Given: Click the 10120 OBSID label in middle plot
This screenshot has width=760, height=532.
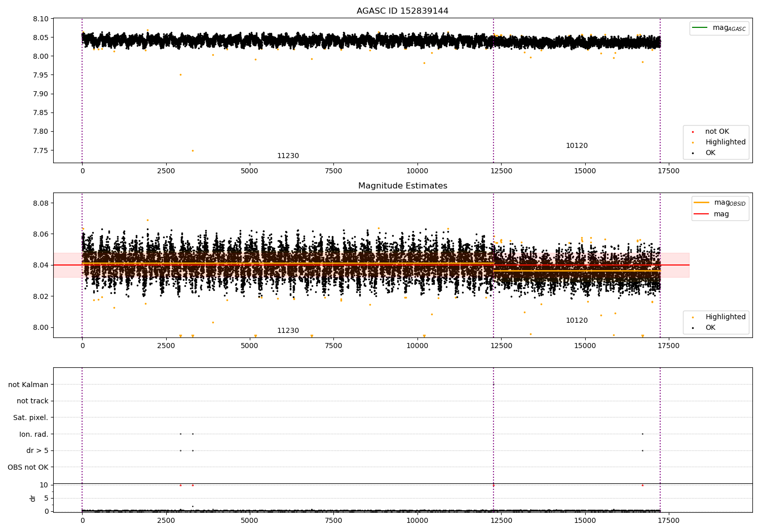Looking at the screenshot, I should [x=577, y=321].
